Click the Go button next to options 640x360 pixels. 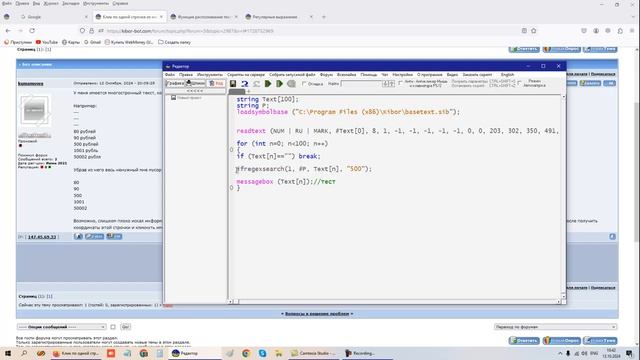(126, 327)
